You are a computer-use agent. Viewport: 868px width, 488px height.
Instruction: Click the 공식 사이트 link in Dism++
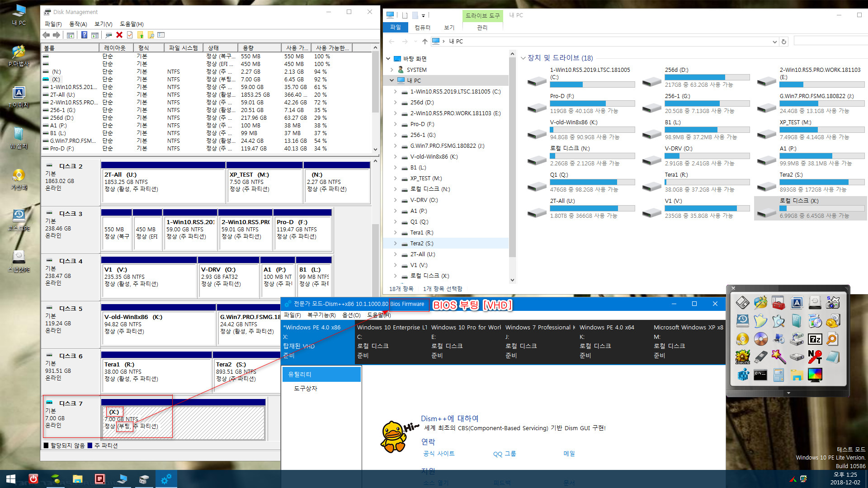439,454
